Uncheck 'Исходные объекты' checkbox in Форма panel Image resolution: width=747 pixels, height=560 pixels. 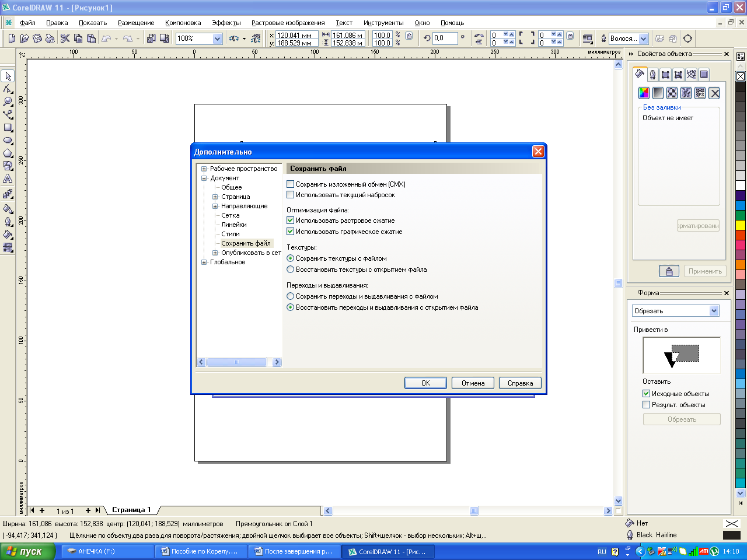click(x=647, y=394)
